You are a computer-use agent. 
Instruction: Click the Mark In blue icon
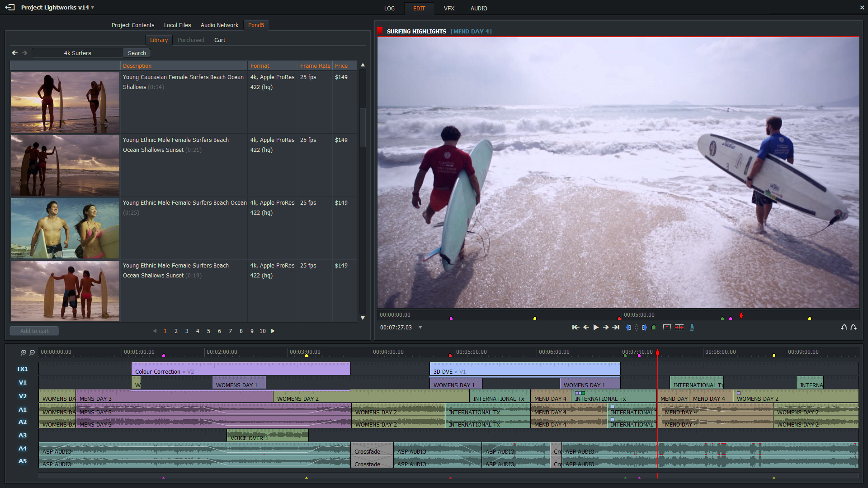coord(628,328)
